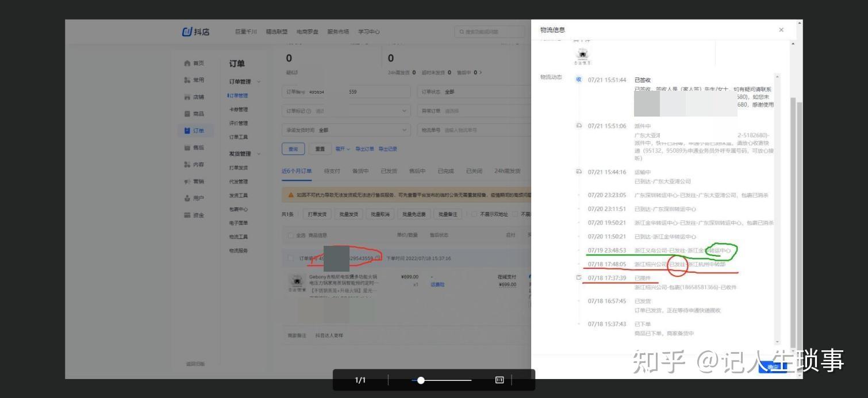
Task: Open 精选联盟 in top navigation
Action: pos(276,32)
